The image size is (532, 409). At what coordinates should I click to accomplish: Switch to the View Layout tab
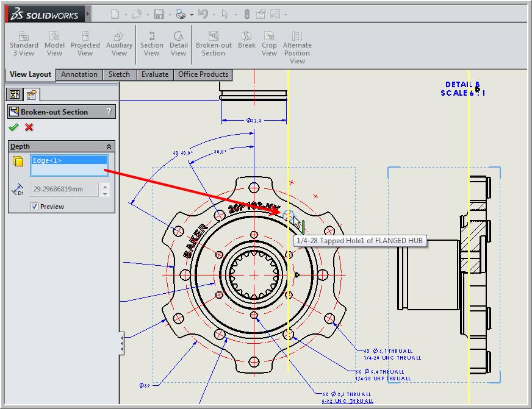(31, 74)
